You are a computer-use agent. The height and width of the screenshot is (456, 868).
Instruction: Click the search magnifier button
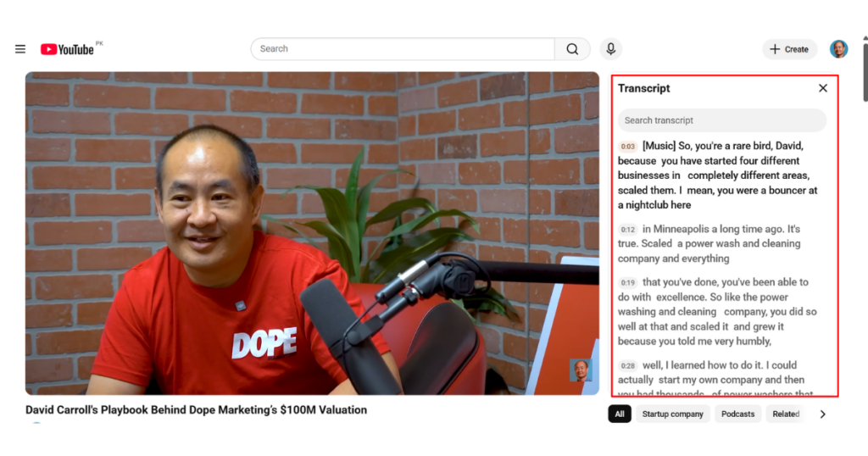(572, 49)
